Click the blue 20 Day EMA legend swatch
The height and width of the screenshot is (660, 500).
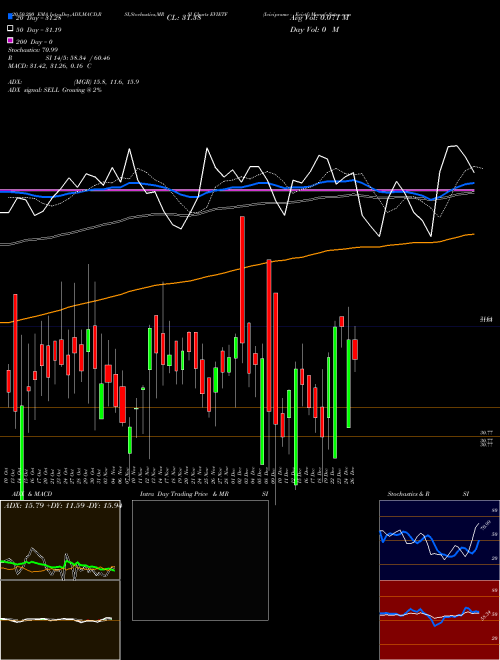point(10,17)
